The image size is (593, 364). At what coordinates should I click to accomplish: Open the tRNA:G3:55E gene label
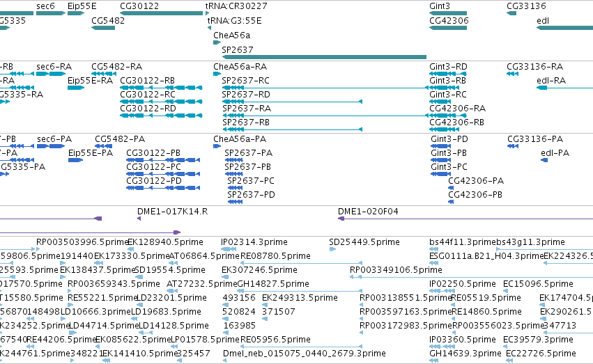click(234, 20)
